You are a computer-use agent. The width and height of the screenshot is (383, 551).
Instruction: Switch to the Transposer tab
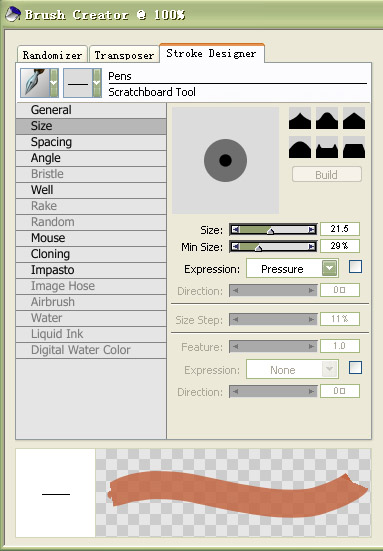click(124, 55)
